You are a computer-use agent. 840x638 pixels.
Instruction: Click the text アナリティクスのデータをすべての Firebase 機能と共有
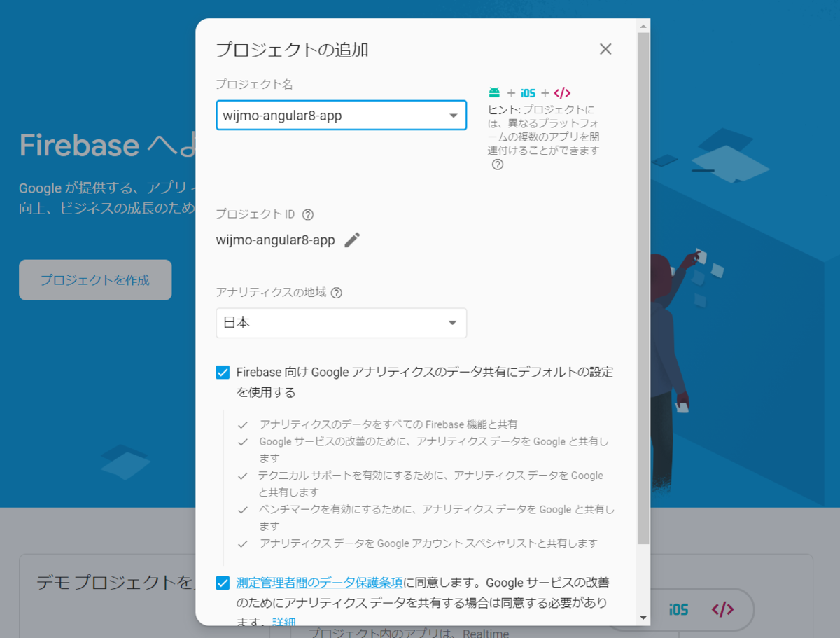[x=388, y=424]
